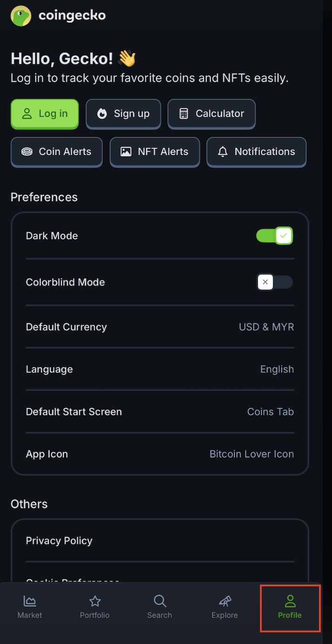Click the coingecko wordmark text
Image resolution: width=332 pixels, height=644 pixels.
coord(72,16)
